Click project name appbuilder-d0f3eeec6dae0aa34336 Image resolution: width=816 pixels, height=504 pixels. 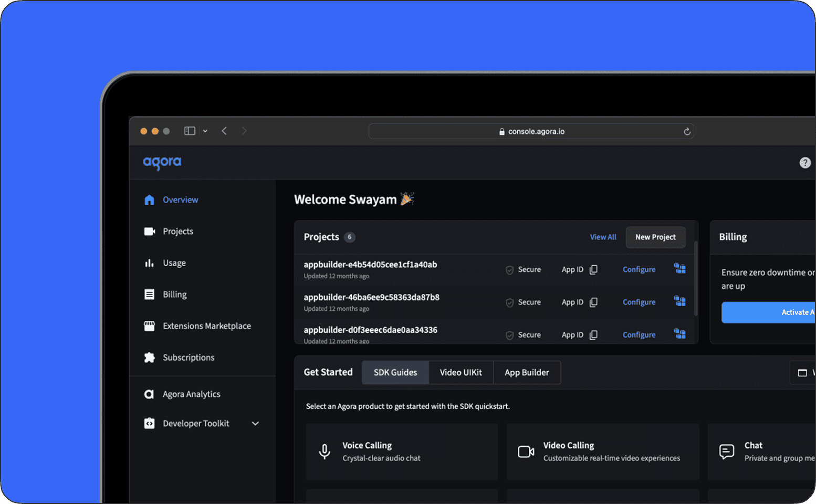tap(371, 330)
